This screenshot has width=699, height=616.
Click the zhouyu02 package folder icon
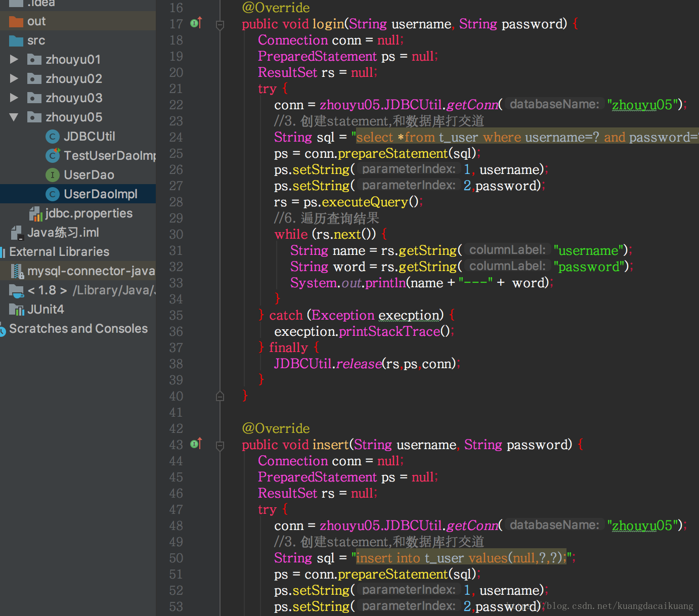pos(34,78)
